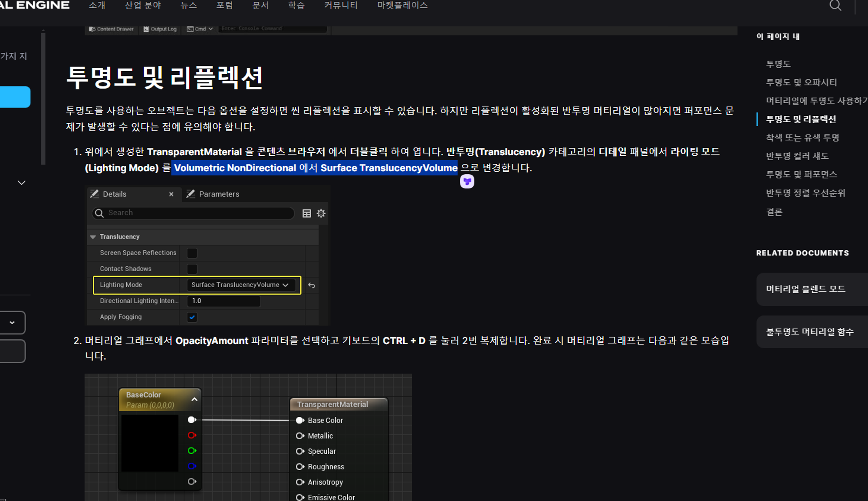Open the Lighting Mode dropdown
The image size is (868, 501).
coord(241,285)
